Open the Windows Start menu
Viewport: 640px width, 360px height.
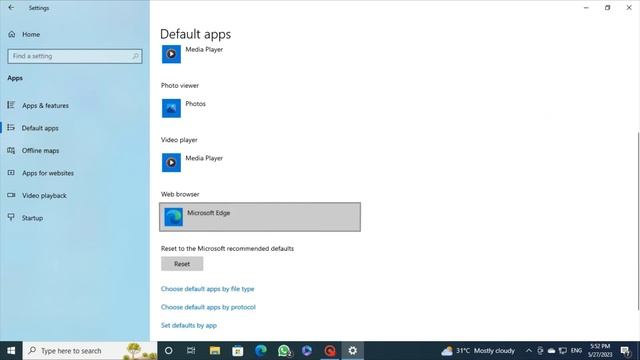click(11, 351)
